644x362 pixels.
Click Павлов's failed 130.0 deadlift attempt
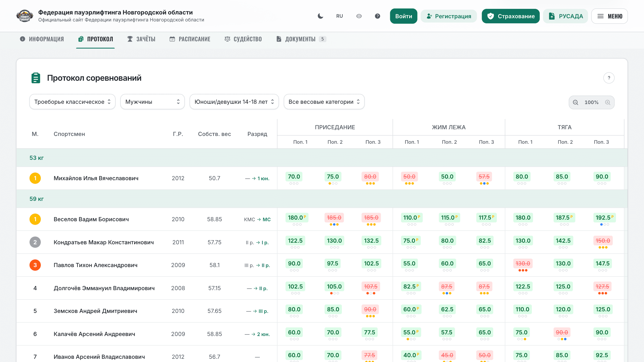click(523, 264)
